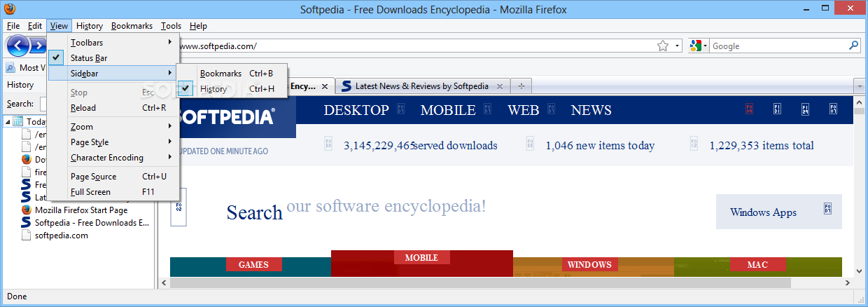Click the red GAMES category label
Image resolution: width=868 pixels, height=307 pixels.
pyautogui.click(x=253, y=264)
